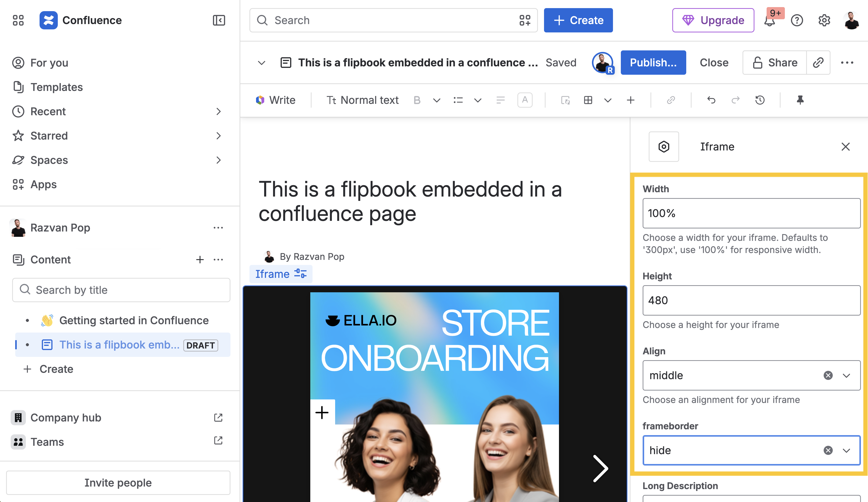Open version history clock icon
This screenshot has width=868, height=502.
click(760, 100)
